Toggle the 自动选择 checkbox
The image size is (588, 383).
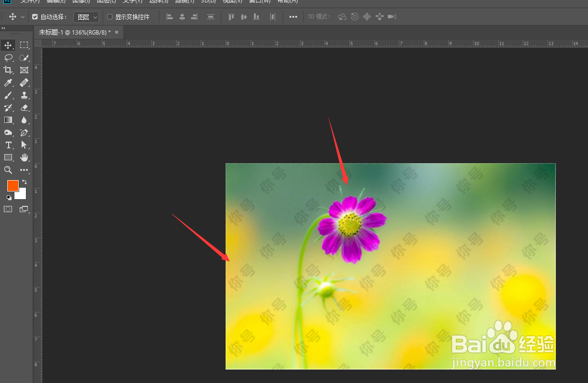click(x=35, y=17)
